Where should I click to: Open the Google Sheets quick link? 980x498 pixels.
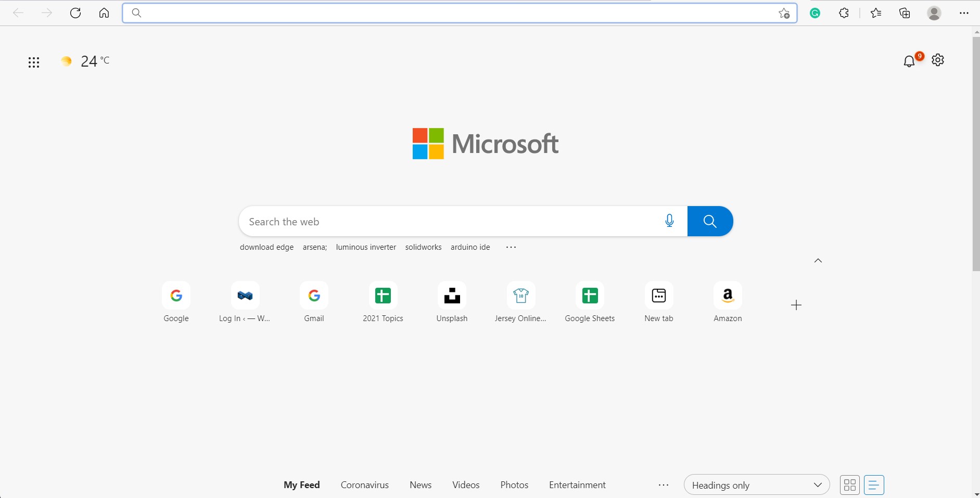tap(590, 302)
